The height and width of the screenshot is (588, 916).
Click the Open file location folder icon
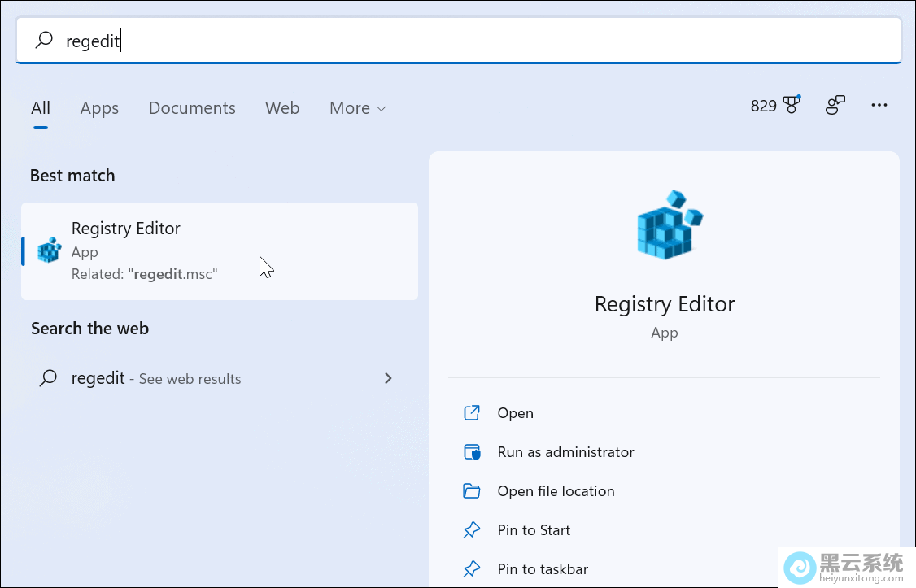coord(472,491)
